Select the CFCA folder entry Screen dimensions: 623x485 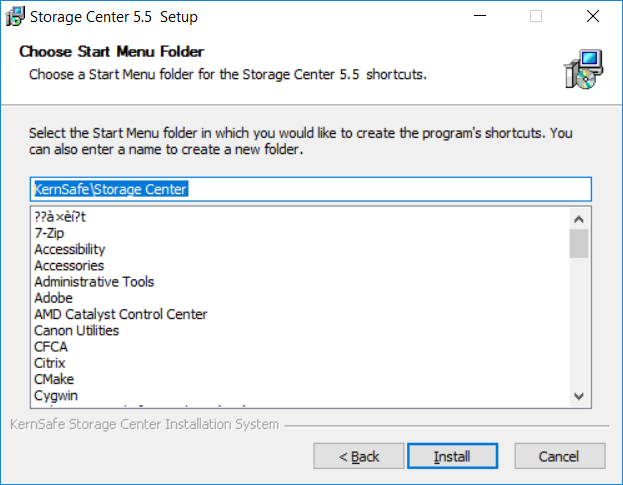(51, 347)
